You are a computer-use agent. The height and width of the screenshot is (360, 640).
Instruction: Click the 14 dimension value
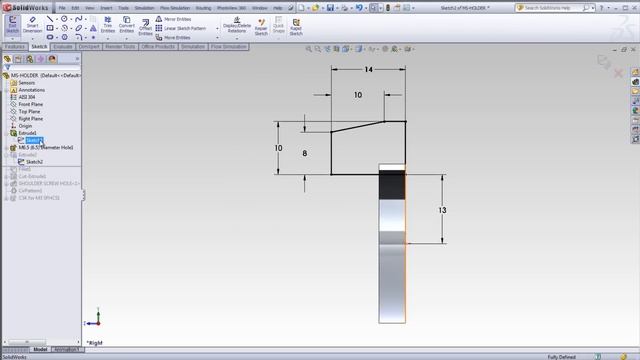(x=369, y=69)
